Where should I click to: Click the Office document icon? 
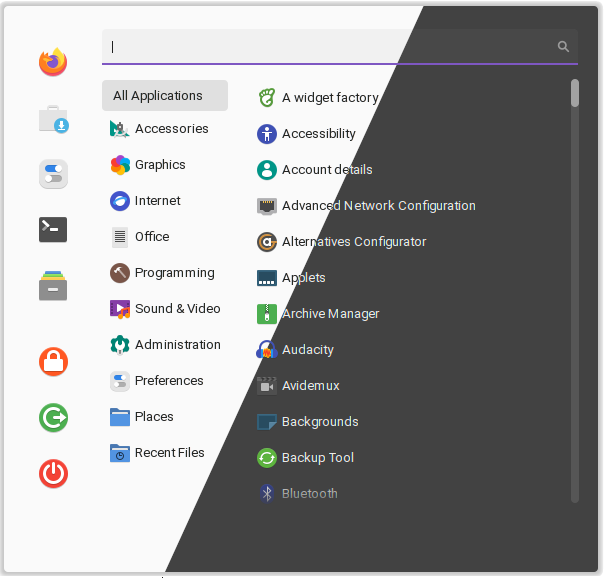point(120,237)
